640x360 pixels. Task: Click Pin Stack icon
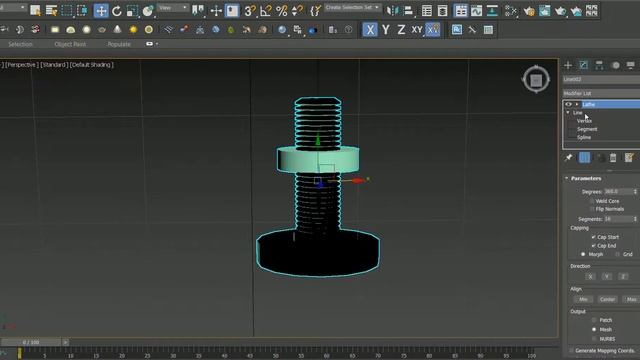569,158
